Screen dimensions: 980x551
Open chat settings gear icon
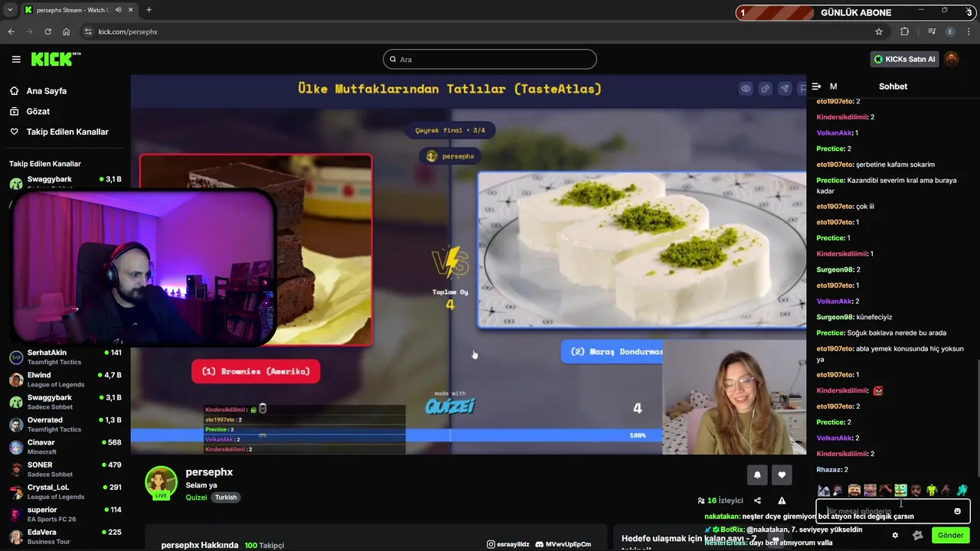pyautogui.click(x=895, y=535)
